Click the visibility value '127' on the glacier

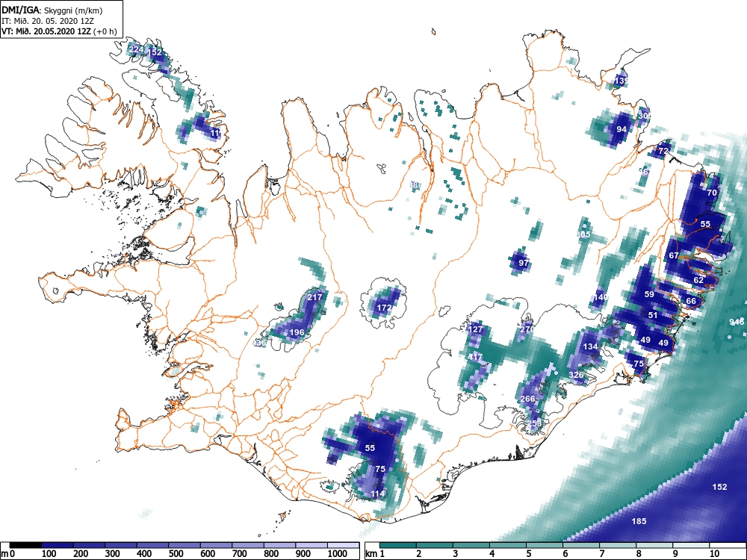475,329
